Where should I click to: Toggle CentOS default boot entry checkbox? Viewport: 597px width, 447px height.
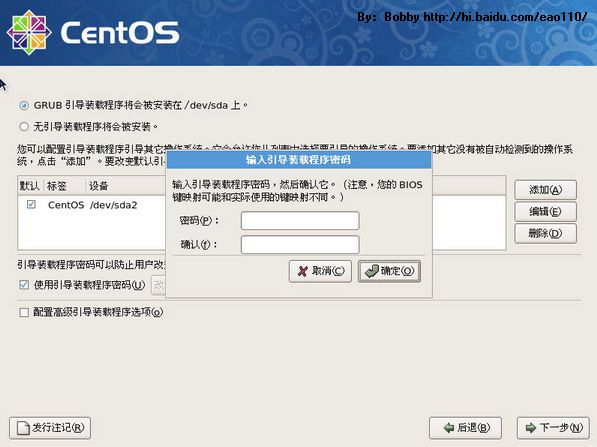(31, 204)
